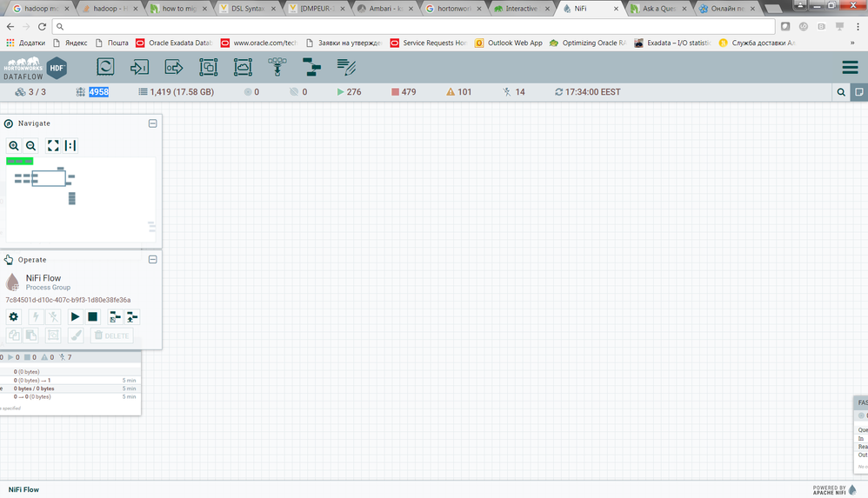Screen dimensions: 868x498
Task: Click the Create Template icon
Action: 115,317
